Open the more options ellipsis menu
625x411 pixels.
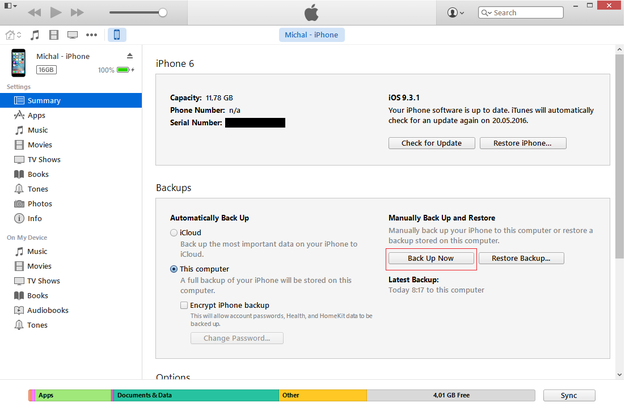pyautogui.click(x=92, y=35)
